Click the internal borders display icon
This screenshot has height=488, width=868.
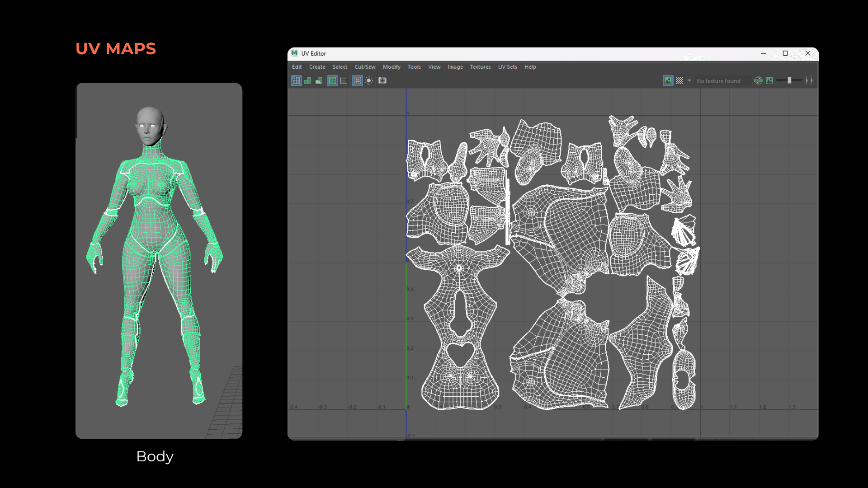[344, 80]
